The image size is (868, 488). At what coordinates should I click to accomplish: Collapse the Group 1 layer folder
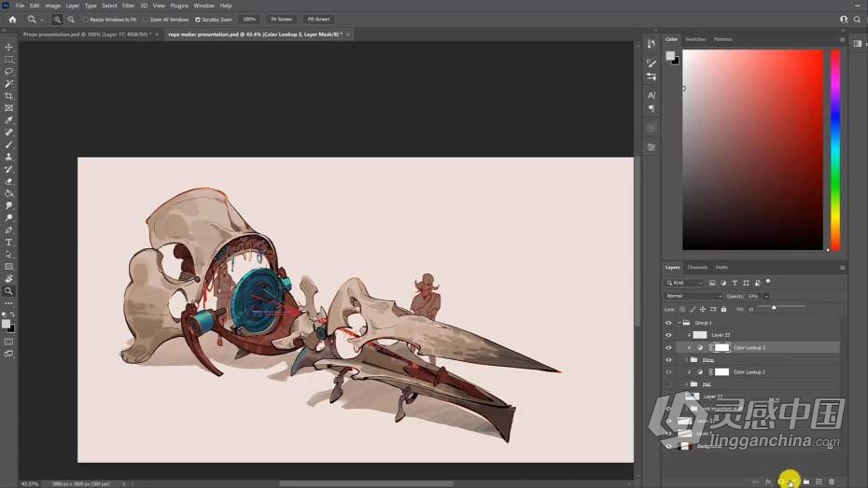[x=679, y=323]
